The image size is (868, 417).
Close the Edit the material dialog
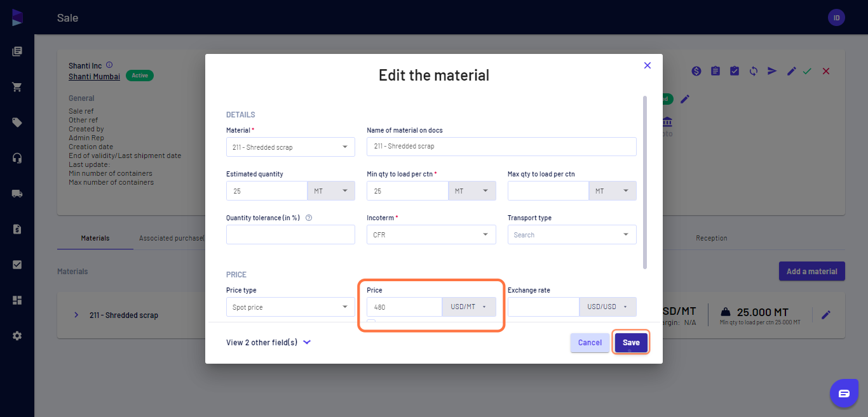648,65
